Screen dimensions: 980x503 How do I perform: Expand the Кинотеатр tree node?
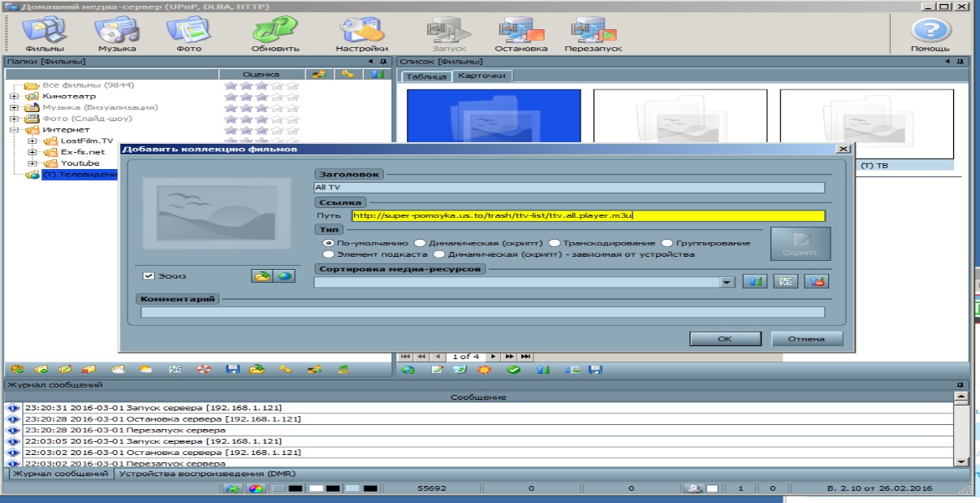click(x=14, y=96)
